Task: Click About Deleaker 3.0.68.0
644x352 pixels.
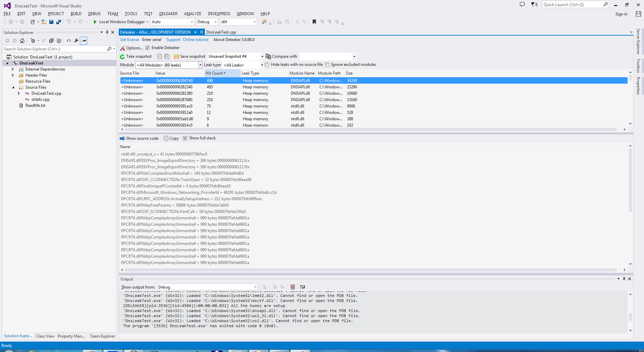Action: 234,40
